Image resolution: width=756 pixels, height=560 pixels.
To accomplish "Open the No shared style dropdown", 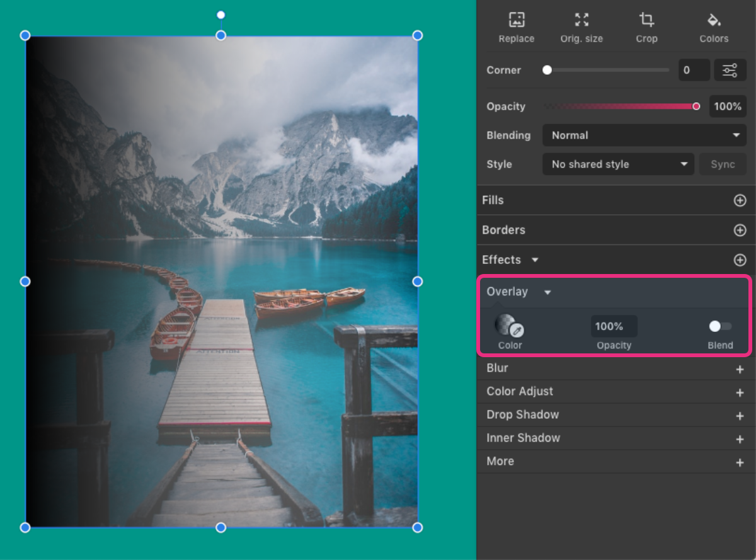I will click(617, 164).
